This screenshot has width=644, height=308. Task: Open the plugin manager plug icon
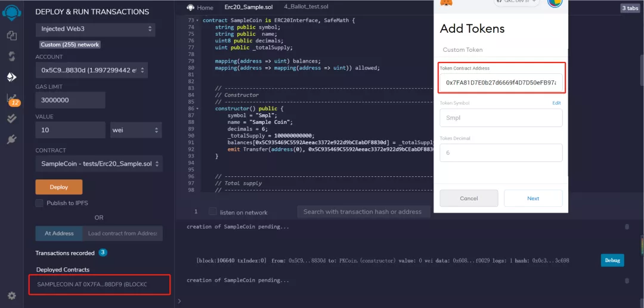[11, 140]
